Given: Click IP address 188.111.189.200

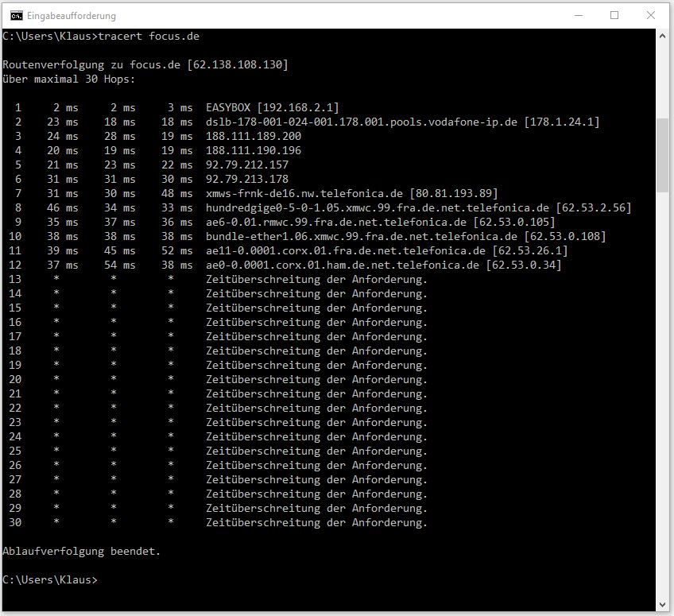Looking at the screenshot, I should coord(254,136).
